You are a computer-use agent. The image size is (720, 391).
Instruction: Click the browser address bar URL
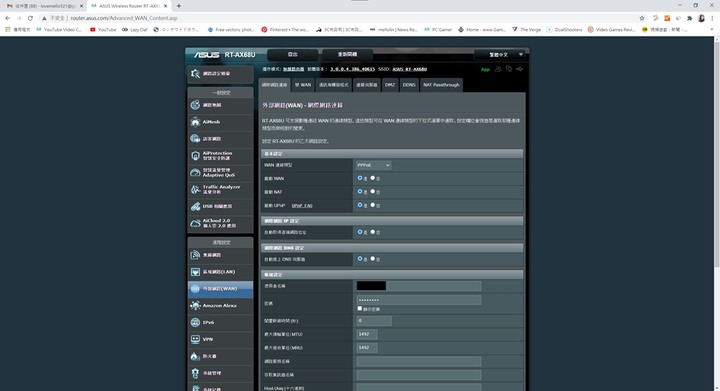124,18
